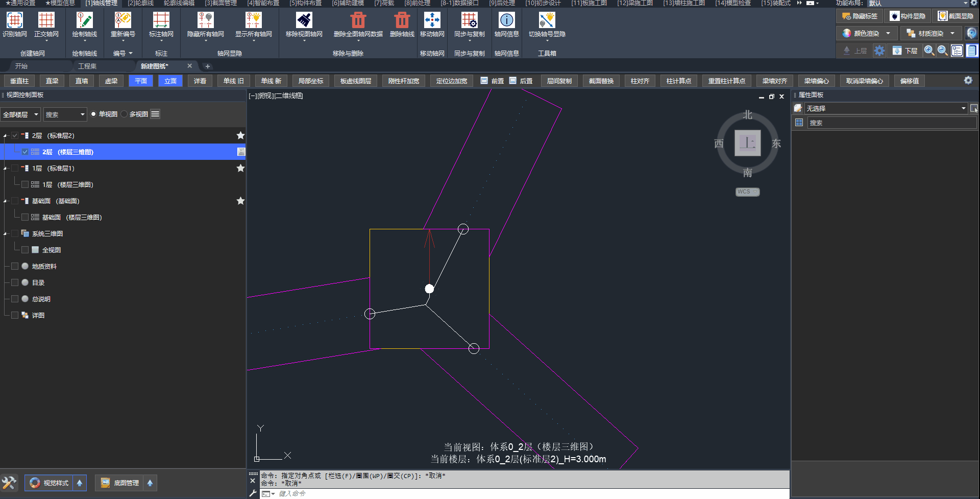Click the 重新编号 renumber icon

click(122, 20)
